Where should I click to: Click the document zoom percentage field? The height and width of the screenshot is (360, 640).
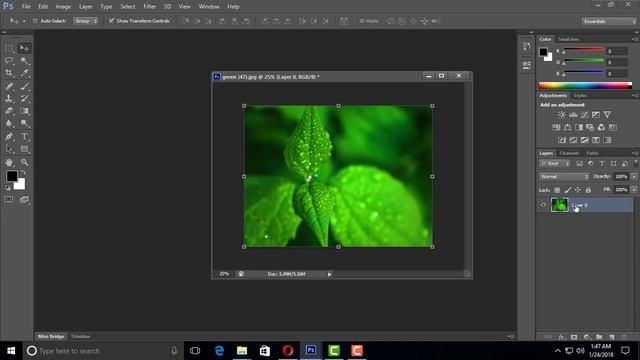pos(224,274)
